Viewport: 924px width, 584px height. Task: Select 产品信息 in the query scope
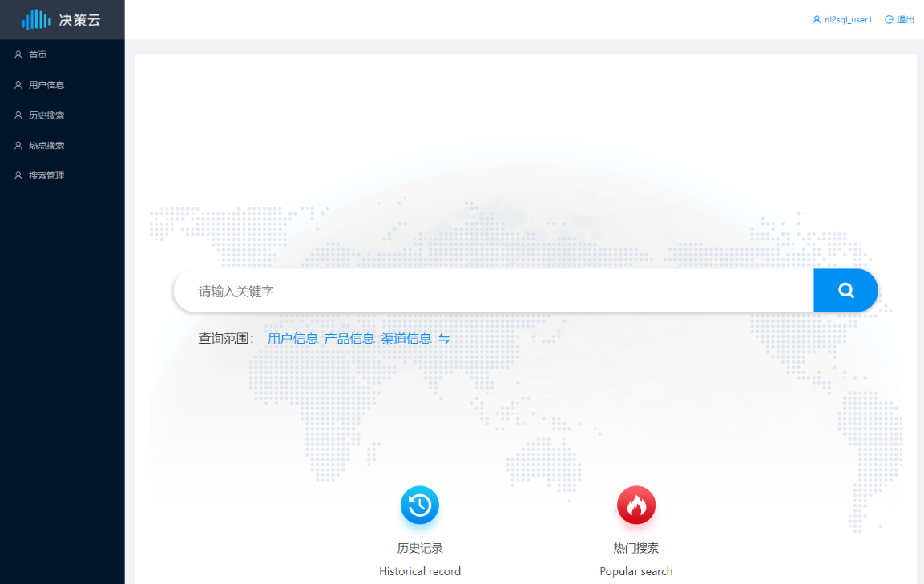pyautogui.click(x=349, y=339)
